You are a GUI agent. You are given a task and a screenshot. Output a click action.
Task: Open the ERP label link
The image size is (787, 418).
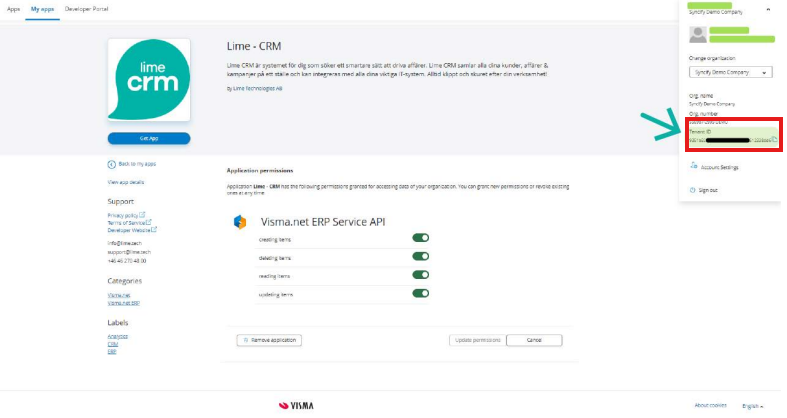pyautogui.click(x=111, y=352)
